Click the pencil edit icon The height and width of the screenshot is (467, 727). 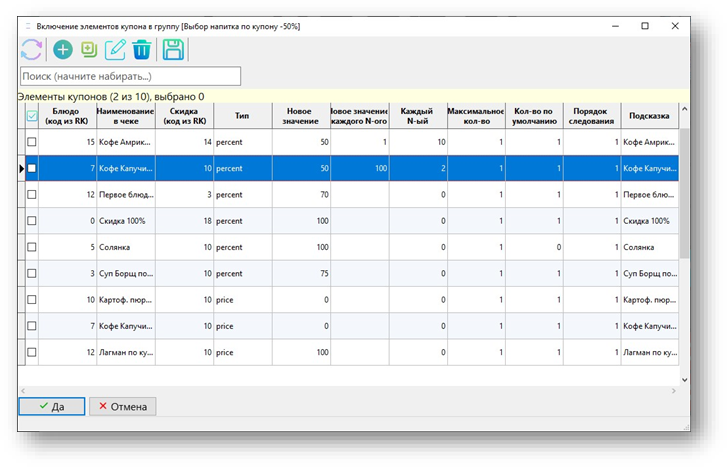[115, 49]
